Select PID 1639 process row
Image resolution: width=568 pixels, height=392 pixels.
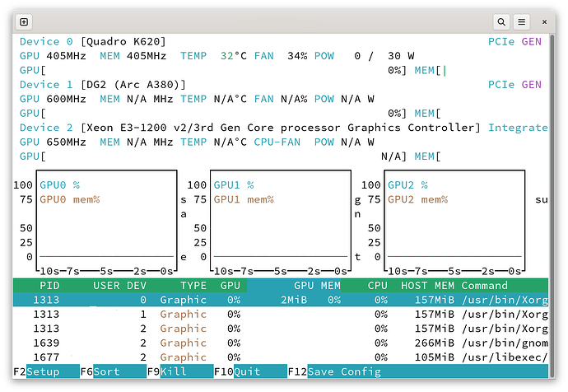click(281, 343)
